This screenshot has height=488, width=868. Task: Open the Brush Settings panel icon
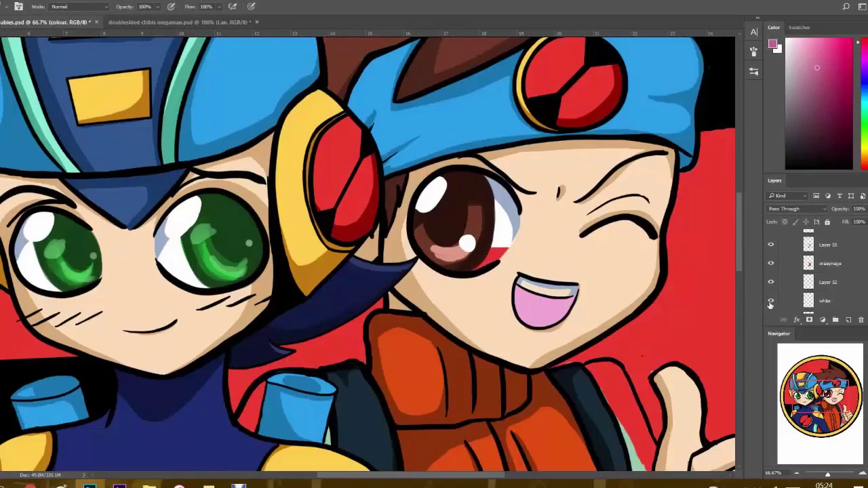754,71
